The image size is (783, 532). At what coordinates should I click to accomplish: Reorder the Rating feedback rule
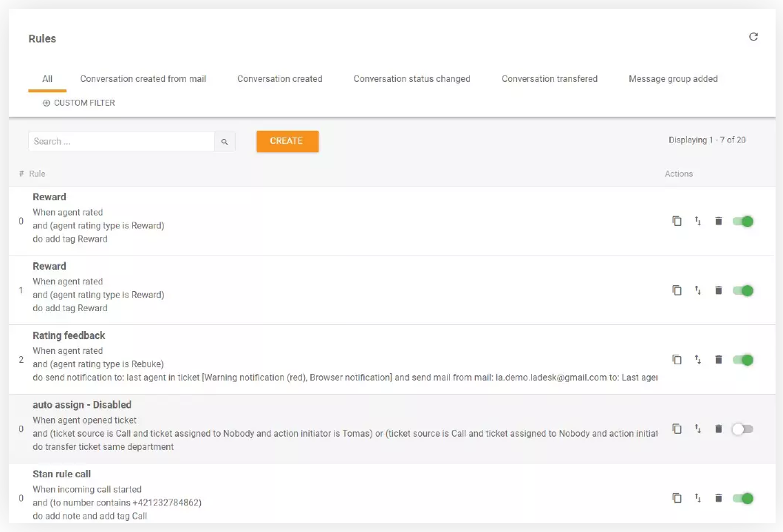tap(697, 360)
